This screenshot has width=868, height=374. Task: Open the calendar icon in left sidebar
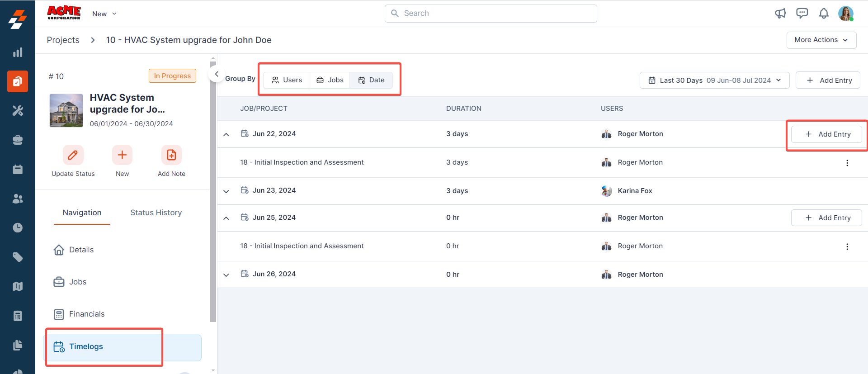pos(18,169)
